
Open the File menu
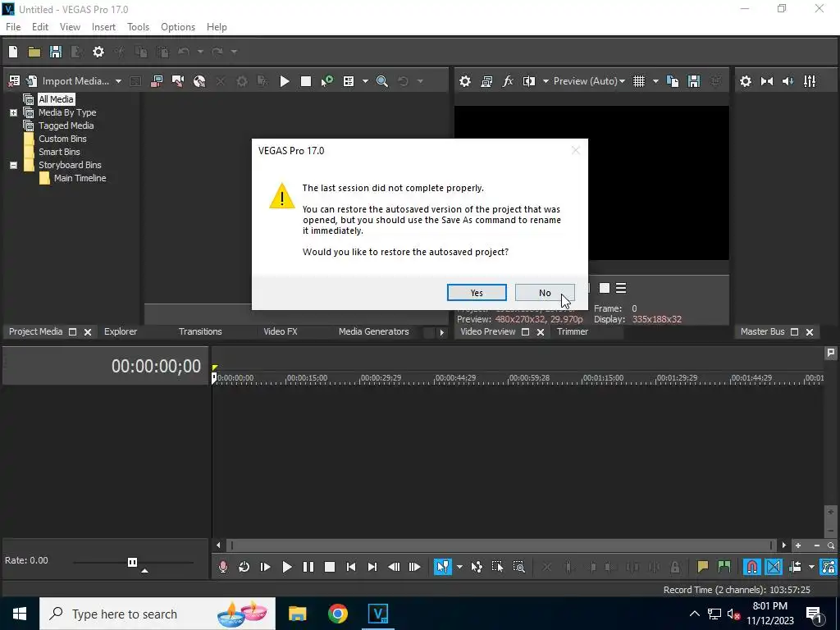13,27
